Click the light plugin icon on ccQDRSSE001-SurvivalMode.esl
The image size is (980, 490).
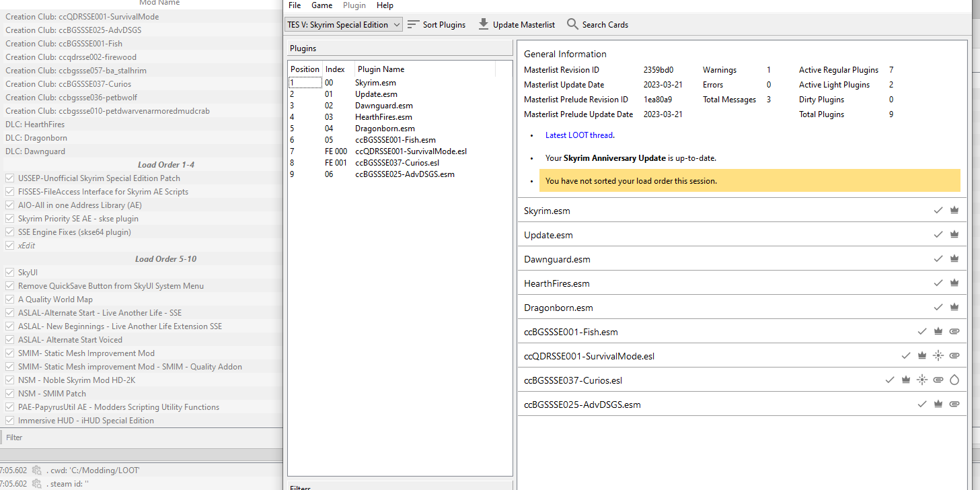pyautogui.click(x=938, y=355)
